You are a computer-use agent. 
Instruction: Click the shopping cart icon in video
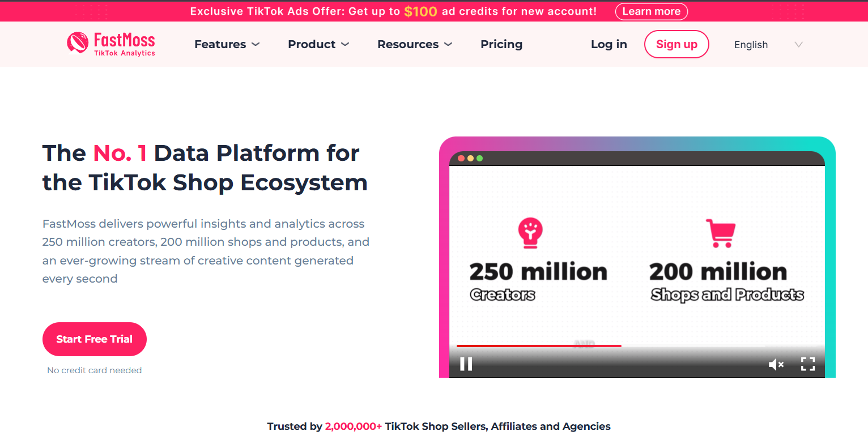pos(721,233)
